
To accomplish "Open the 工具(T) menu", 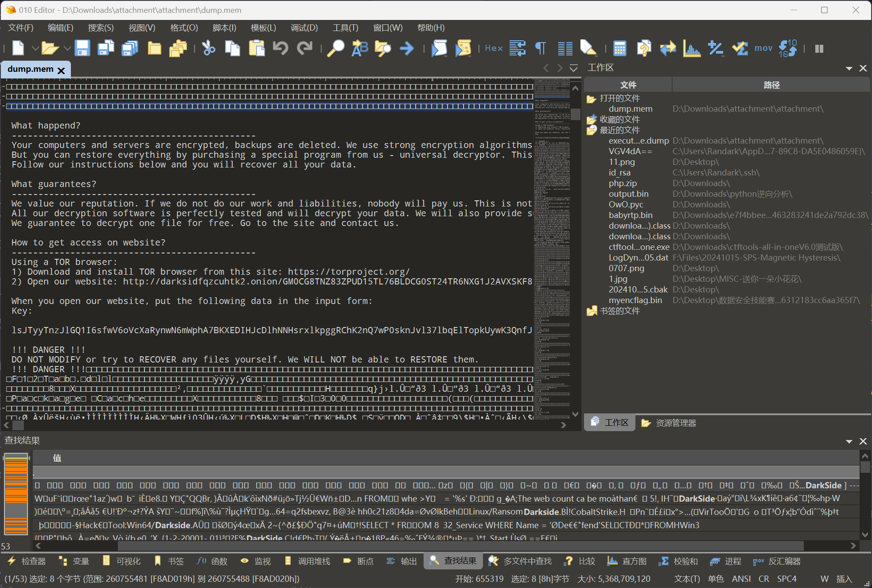I will pos(345,27).
